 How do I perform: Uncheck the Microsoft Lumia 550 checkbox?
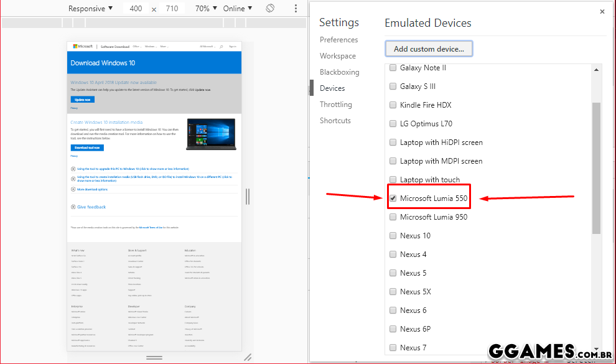coord(393,198)
